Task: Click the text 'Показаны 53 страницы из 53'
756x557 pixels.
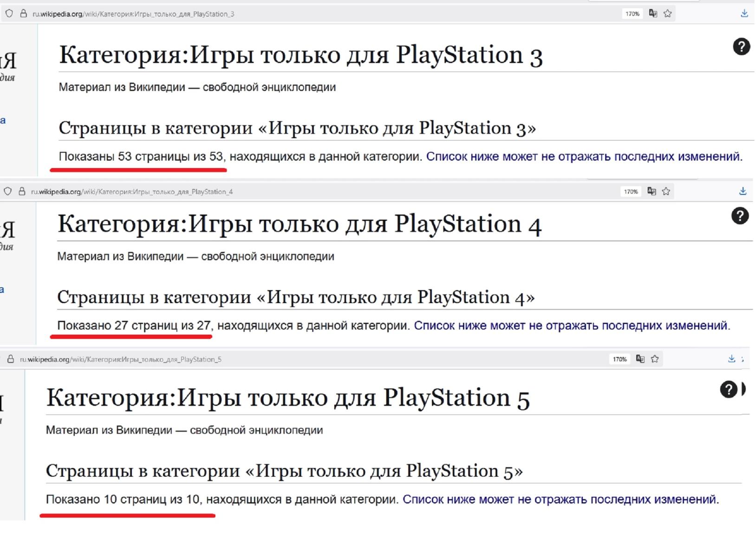Action: 141,156
